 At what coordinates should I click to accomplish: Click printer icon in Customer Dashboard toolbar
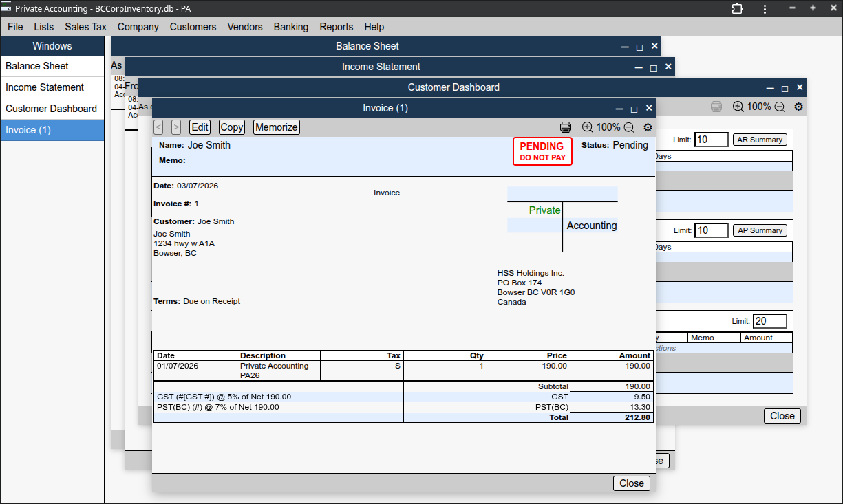716,107
